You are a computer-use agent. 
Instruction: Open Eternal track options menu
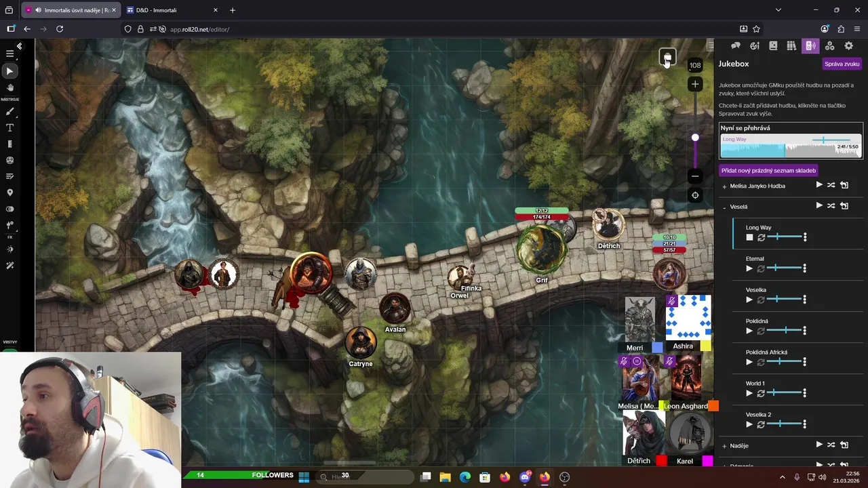[805, 268]
